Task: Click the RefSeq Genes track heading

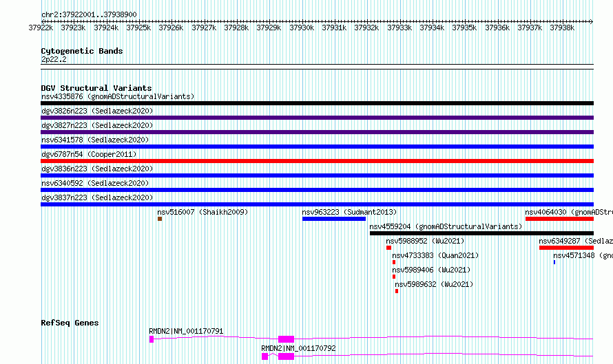Action: pos(70,323)
